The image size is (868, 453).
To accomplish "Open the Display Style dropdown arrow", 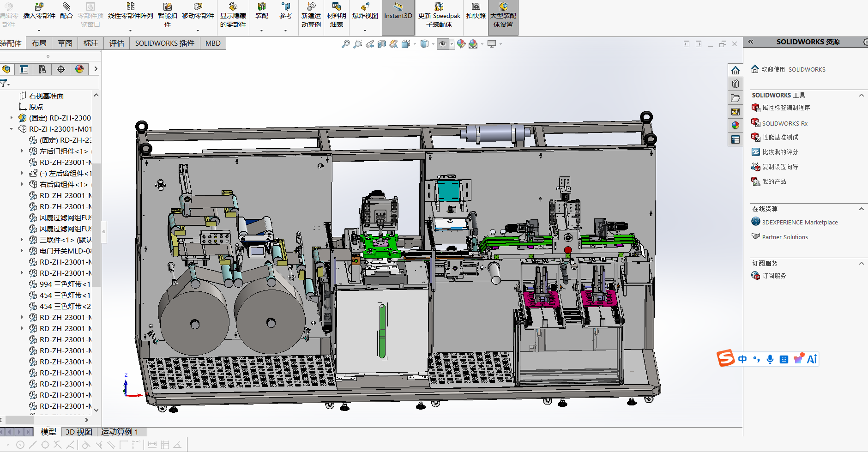I will [433, 44].
